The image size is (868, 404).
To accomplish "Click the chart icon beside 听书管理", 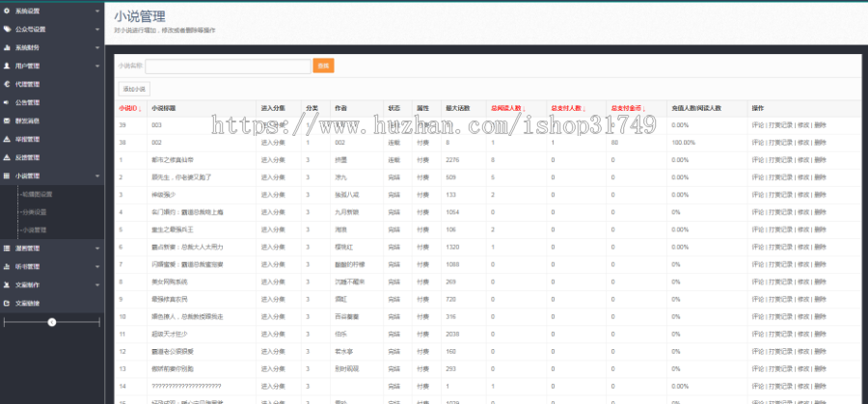I will (x=7, y=267).
